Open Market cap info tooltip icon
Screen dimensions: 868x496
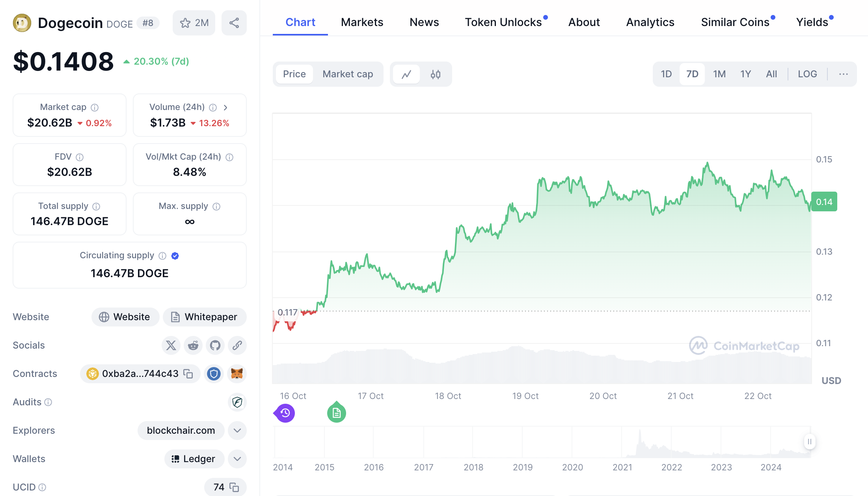95,107
